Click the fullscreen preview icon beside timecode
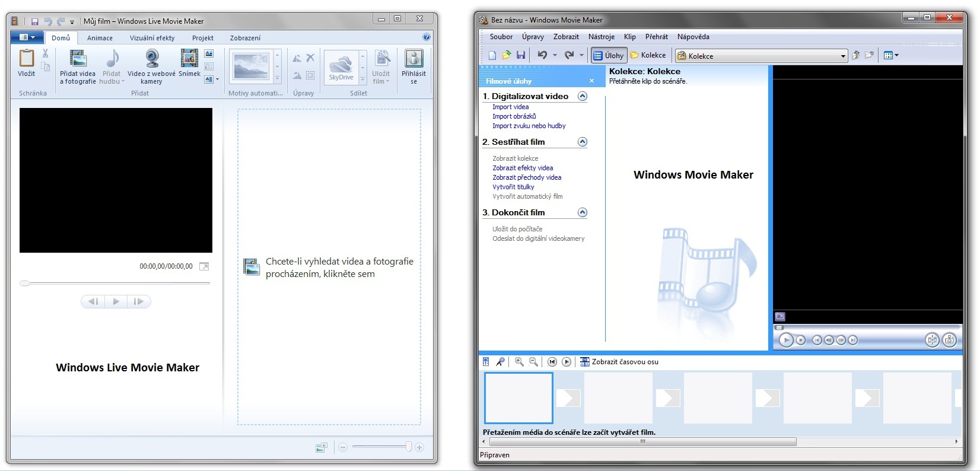Viewport: 980px width, 471px height. click(204, 267)
